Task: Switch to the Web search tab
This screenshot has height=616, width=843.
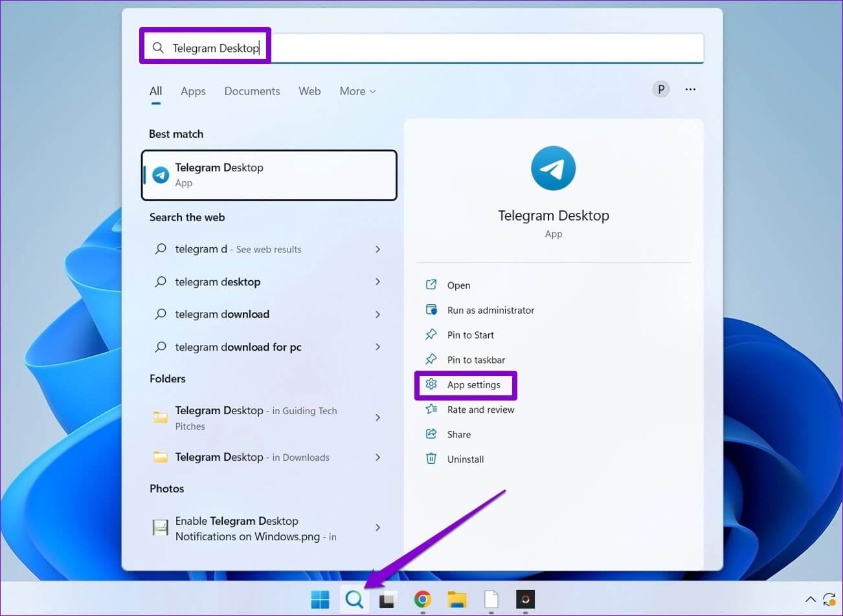Action: click(309, 91)
